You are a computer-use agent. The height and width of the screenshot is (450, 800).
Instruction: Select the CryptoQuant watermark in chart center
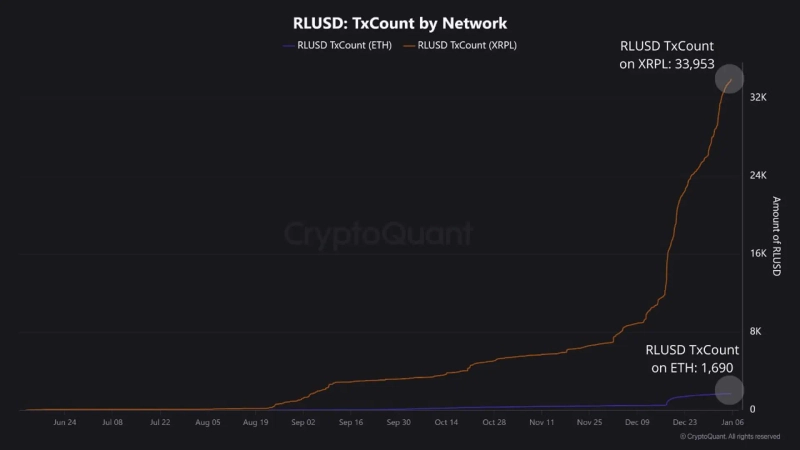pyautogui.click(x=378, y=234)
